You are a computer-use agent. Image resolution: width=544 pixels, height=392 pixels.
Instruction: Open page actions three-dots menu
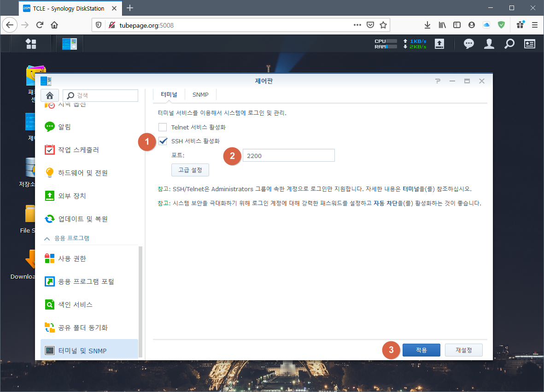[x=357, y=25]
